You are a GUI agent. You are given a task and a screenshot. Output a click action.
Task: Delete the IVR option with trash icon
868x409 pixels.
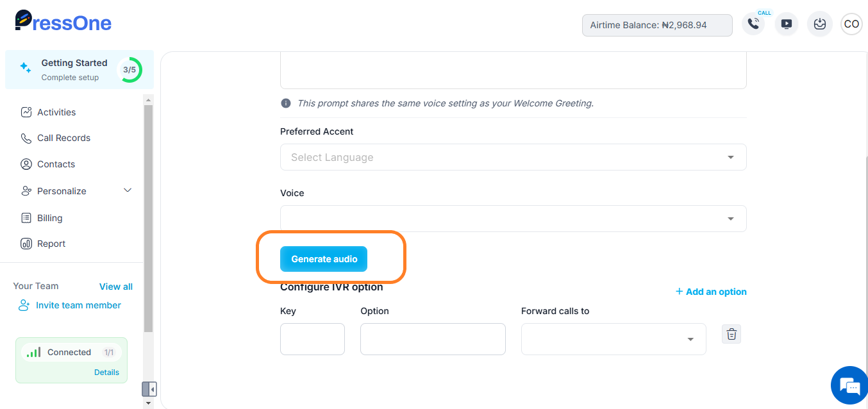tap(731, 334)
